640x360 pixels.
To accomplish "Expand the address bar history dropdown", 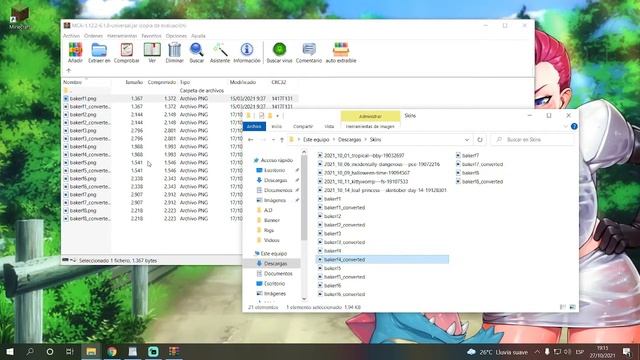I will 467,140.
